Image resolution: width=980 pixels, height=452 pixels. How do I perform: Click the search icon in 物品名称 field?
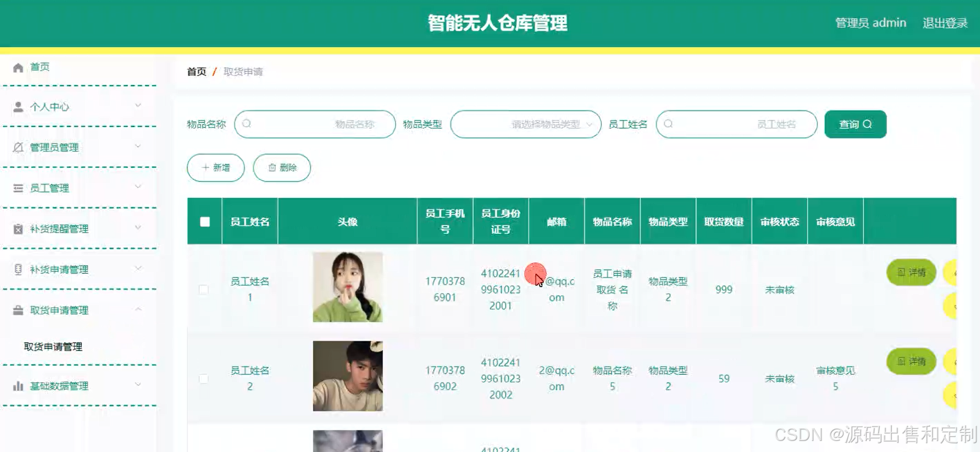247,124
